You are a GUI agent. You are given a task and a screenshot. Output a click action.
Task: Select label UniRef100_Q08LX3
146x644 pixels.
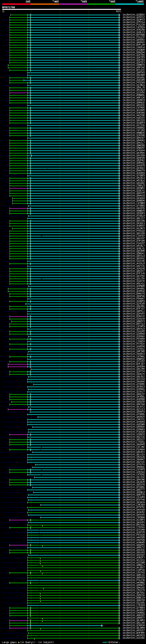tap(134, 32)
